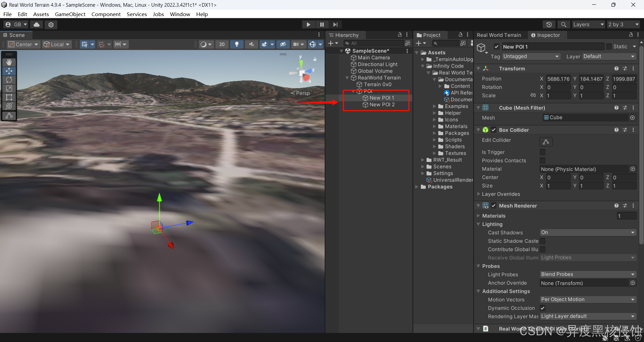
Task: Open the Layer Default dropdown
Action: point(609,56)
